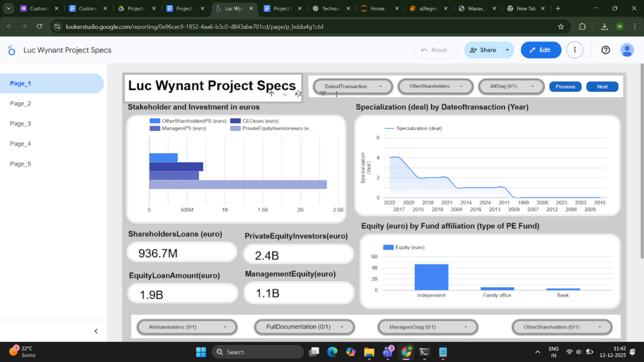Go to Page_2 in sidebar
The width and height of the screenshot is (644, 362).
21,104
